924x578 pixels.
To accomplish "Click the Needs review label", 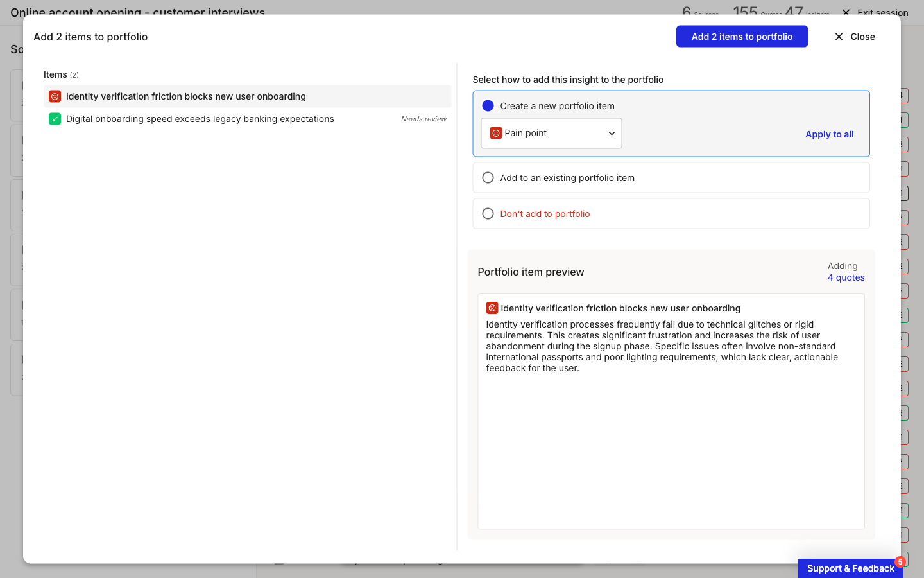I will click(x=424, y=119).
